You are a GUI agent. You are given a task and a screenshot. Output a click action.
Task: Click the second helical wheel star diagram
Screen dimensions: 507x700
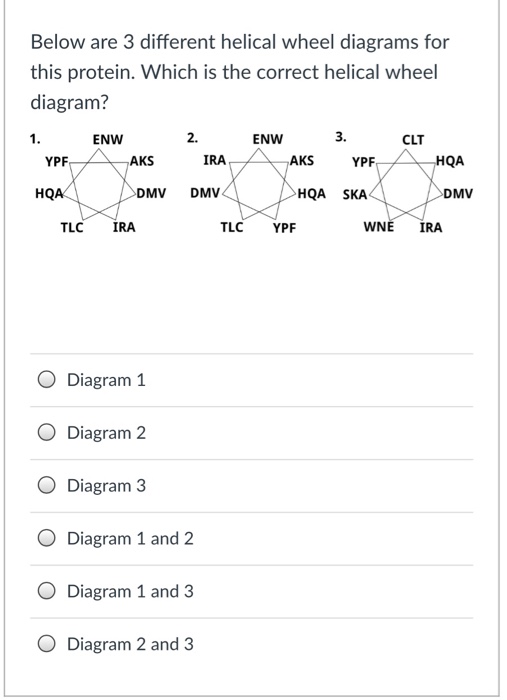[x=260, y=184]
